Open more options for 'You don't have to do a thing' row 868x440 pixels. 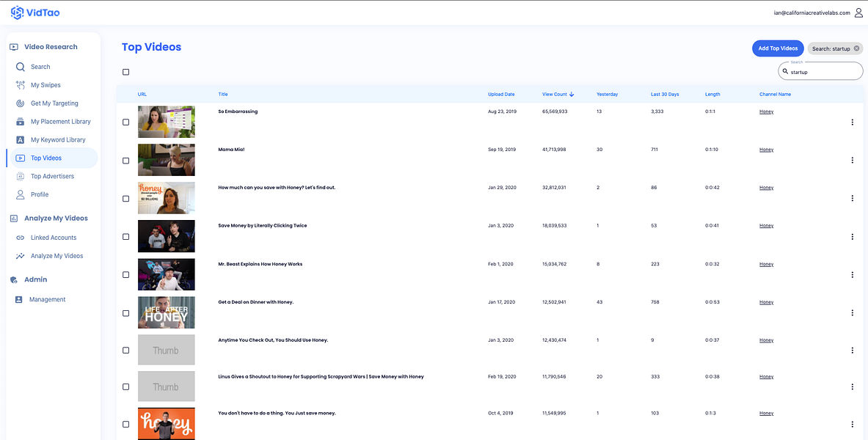[x=852, y=425]
